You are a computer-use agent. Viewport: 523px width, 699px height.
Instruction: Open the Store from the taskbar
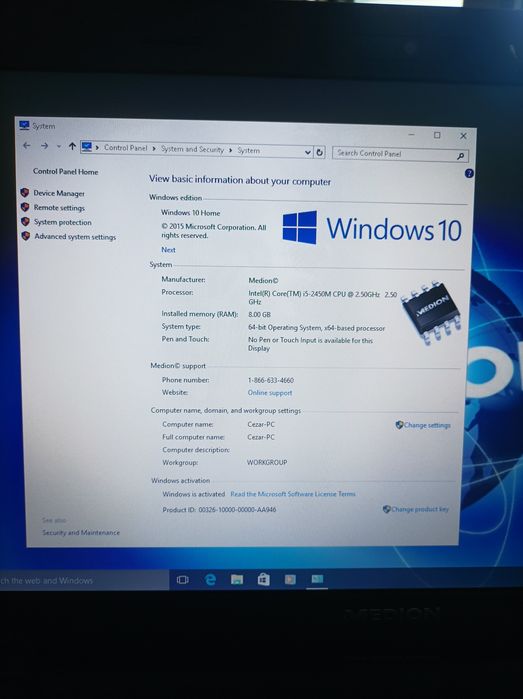(264, 580)
